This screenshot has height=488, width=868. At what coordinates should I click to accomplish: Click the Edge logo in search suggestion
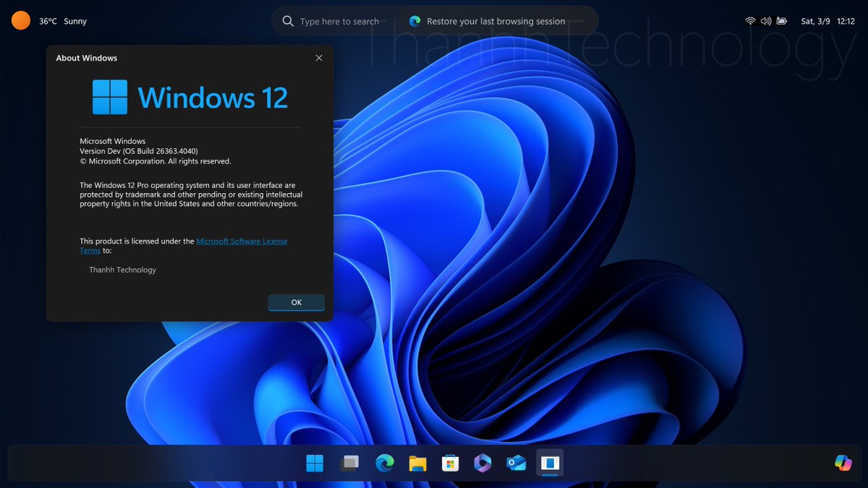point(414,21)
